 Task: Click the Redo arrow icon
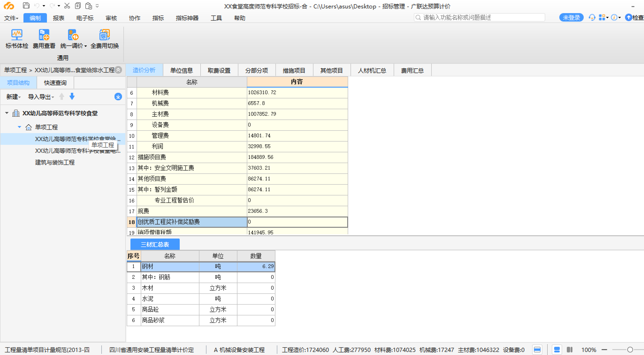coord(52,5)
